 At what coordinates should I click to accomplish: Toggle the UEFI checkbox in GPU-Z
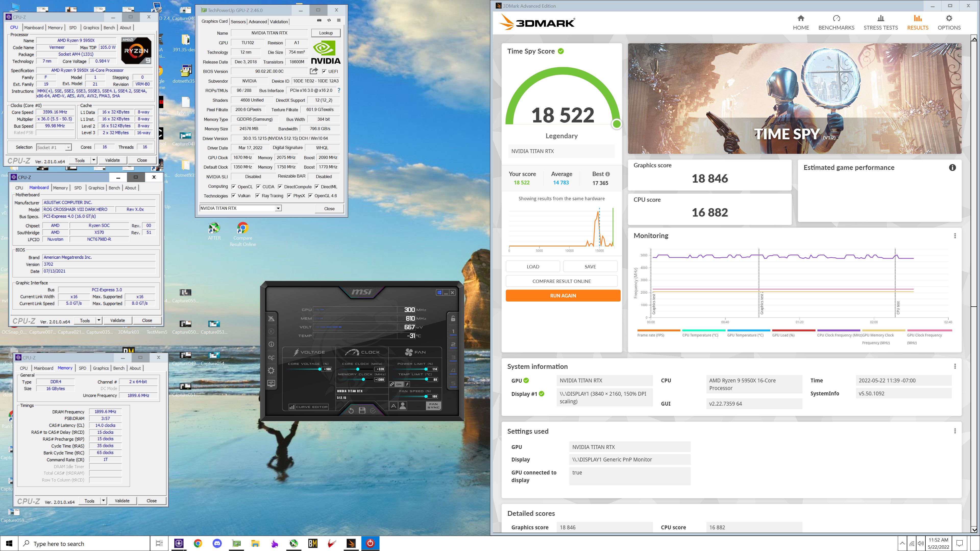pos(324,71)
